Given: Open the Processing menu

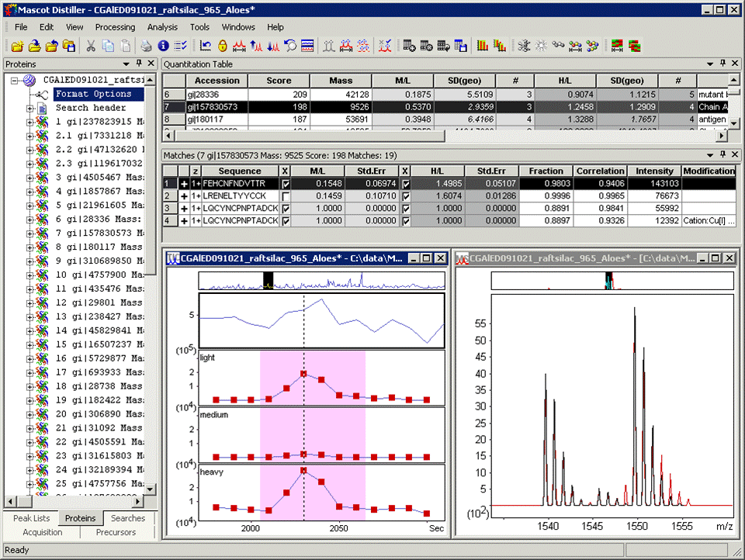Looking at the screenshot, I should click(x=115, y=26).
